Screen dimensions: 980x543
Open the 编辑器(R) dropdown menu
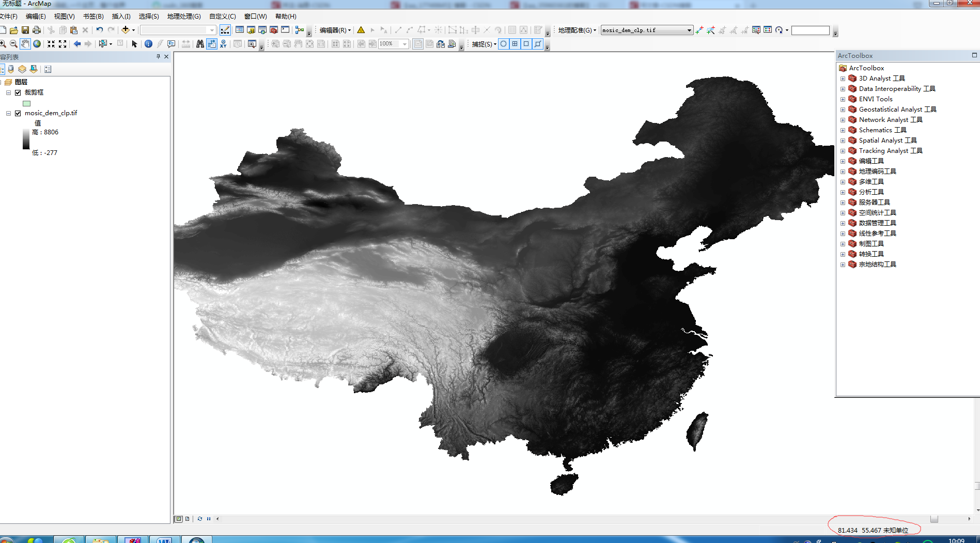click(x=335, y=30)
